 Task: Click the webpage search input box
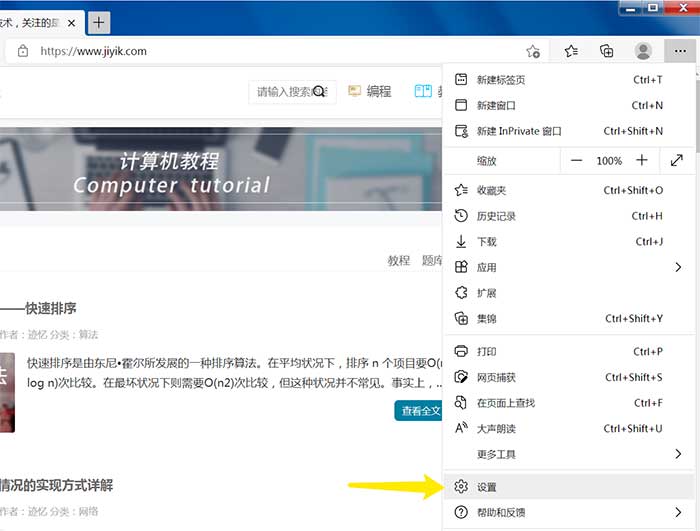[x=292, y=92]
